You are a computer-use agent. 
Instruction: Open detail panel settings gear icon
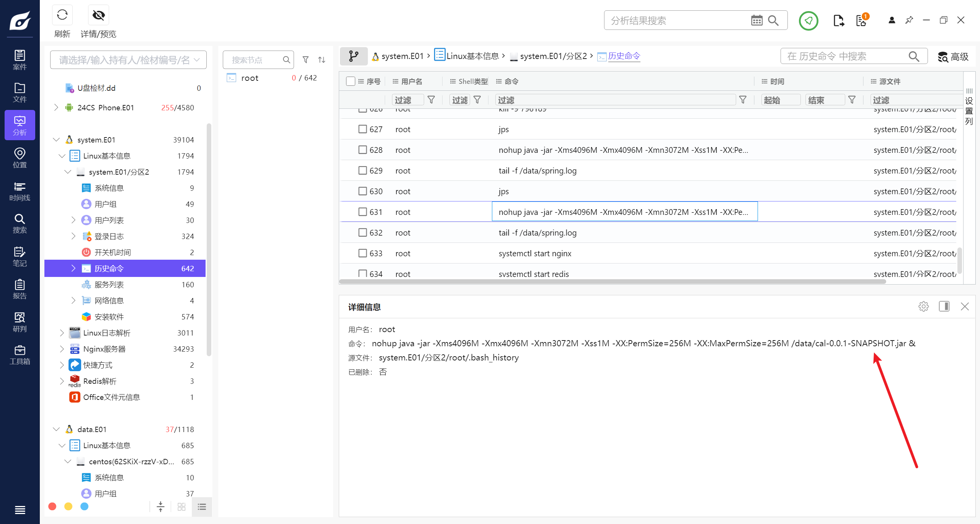pyautogui.click(x=923, y=306)
